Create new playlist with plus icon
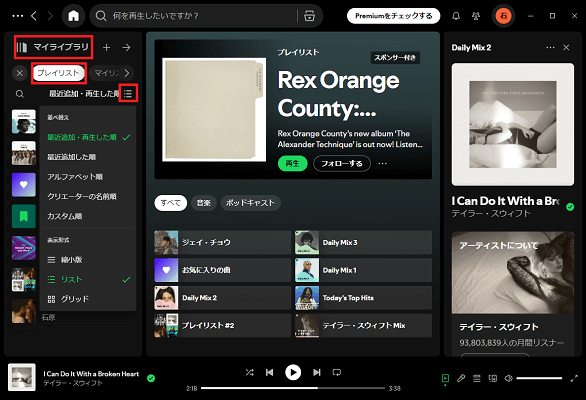The image size is (586, 400). [107, 47]
